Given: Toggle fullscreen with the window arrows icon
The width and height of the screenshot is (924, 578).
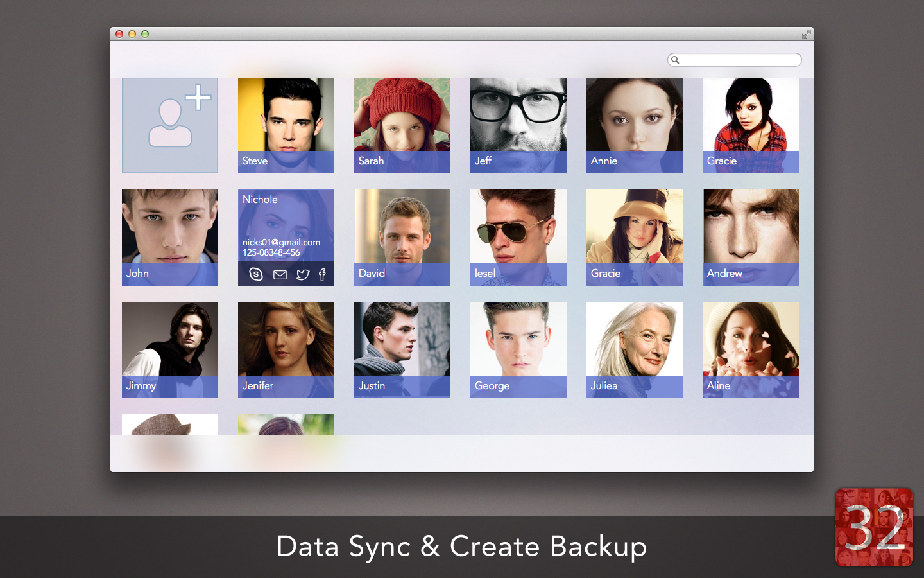Looking at the screenshot, I should (806, 34).
